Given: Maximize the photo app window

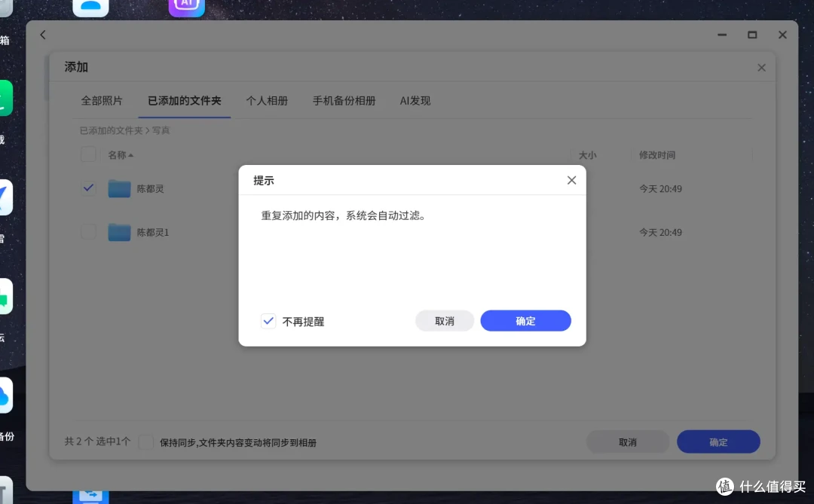Looking at the screenshot, I should tap(752, 35).
